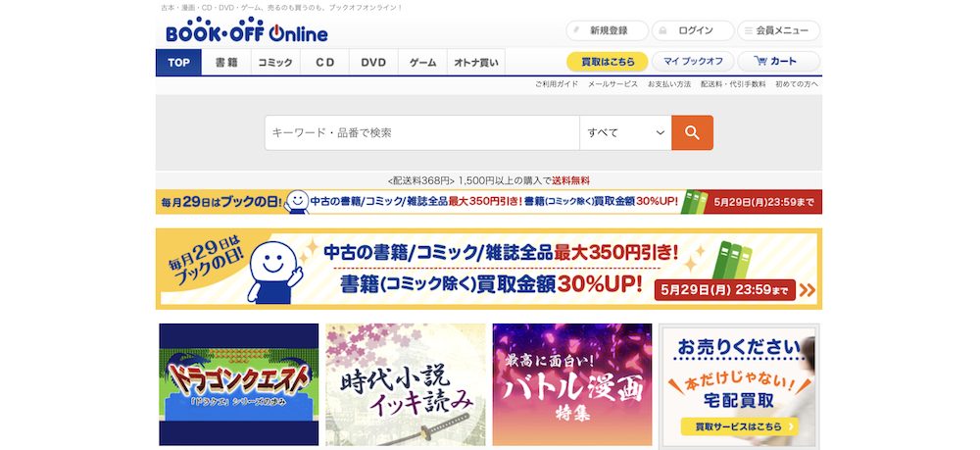Click the yellow 買取はこちら button
This screenshot has height=450, width=980.
click(x=608, y=61)
